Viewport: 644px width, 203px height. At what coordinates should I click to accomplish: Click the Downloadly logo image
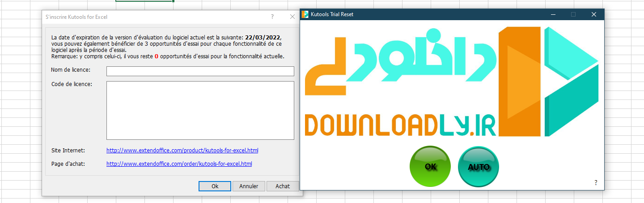coord(452,82)
